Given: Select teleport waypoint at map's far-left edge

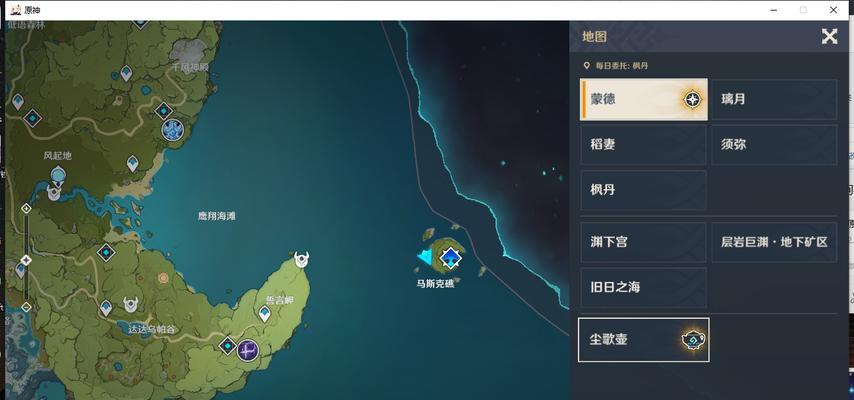Looking at the screenshot, I should (18, 102).
